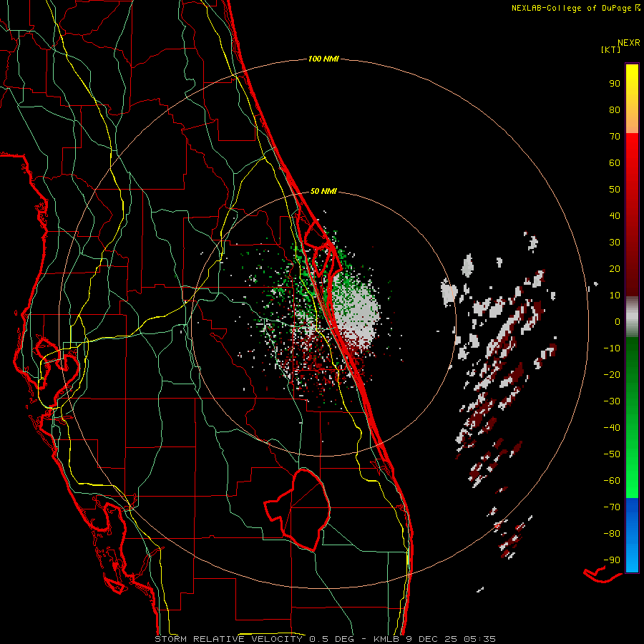This screenshot has height=644, width=644.
Task: Click the -50 value on velocity scale
Action: tap(612, 454)
